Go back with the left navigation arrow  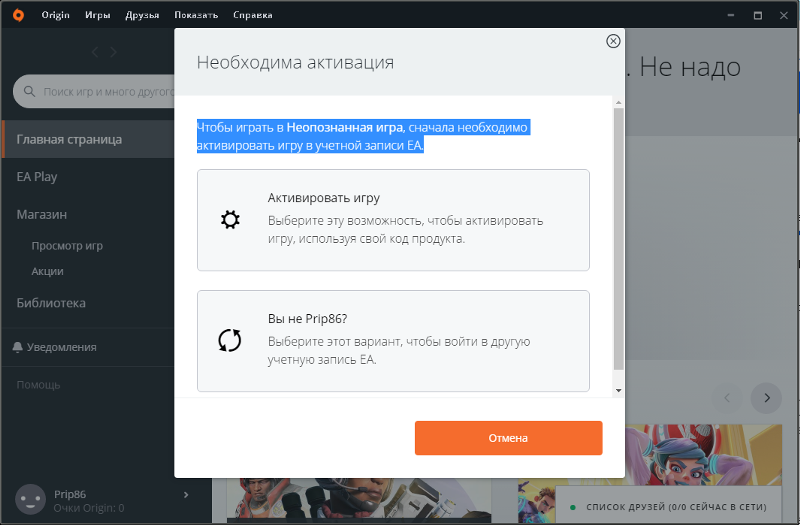tap(95, 52)
